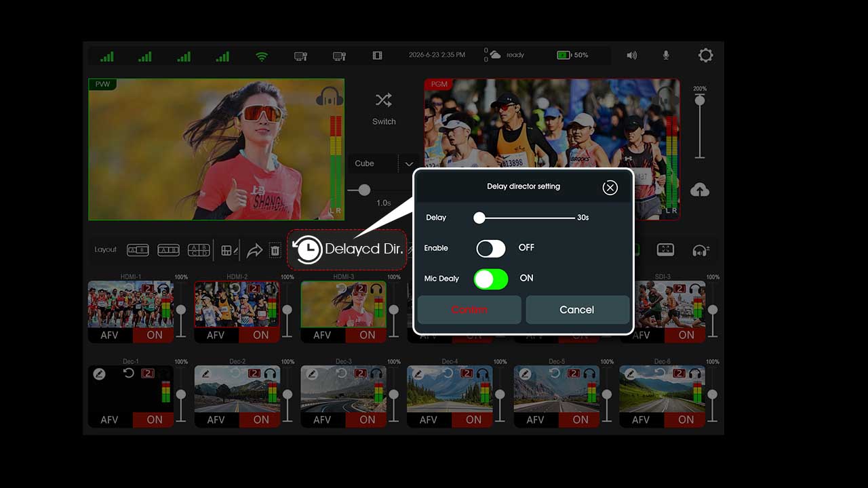Click the share arrow icon in layout bar
868x488 pixels.
tap(254, 251)
